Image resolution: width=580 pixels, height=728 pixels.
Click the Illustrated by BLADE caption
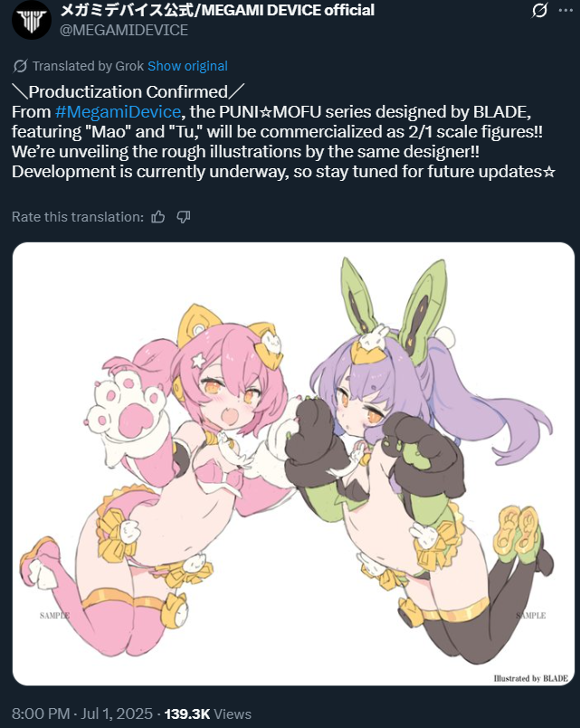[531, 678]
